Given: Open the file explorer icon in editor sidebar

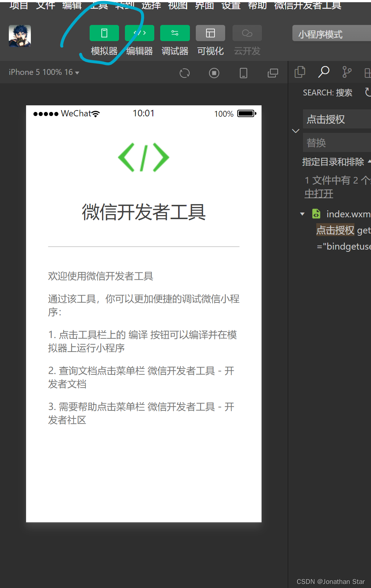Looking at the screenshot, I should (300, 72).
